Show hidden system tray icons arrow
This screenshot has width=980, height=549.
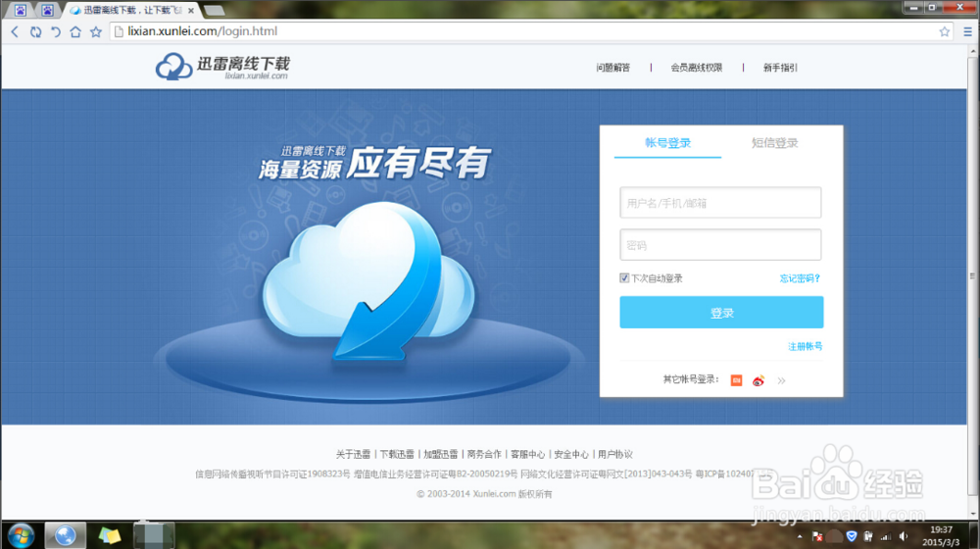[800, 536]
